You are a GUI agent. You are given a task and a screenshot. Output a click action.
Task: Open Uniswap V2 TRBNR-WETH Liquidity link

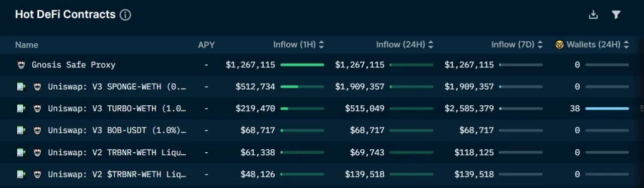click(x=117, y=152)
